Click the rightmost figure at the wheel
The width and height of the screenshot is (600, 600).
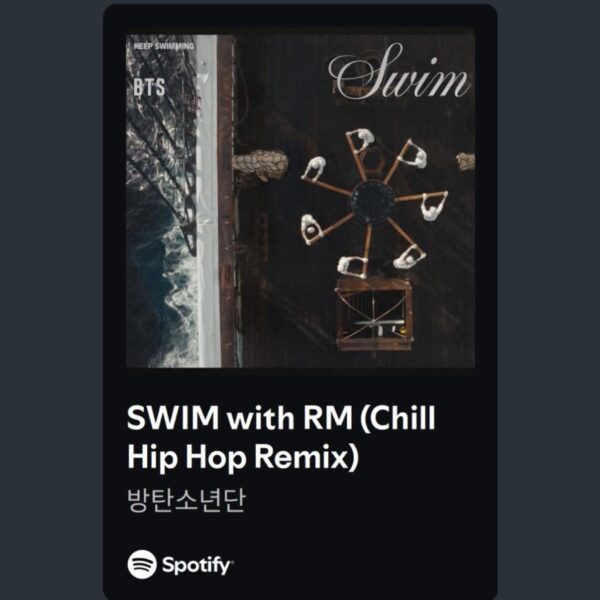click(x=432, y=208)
